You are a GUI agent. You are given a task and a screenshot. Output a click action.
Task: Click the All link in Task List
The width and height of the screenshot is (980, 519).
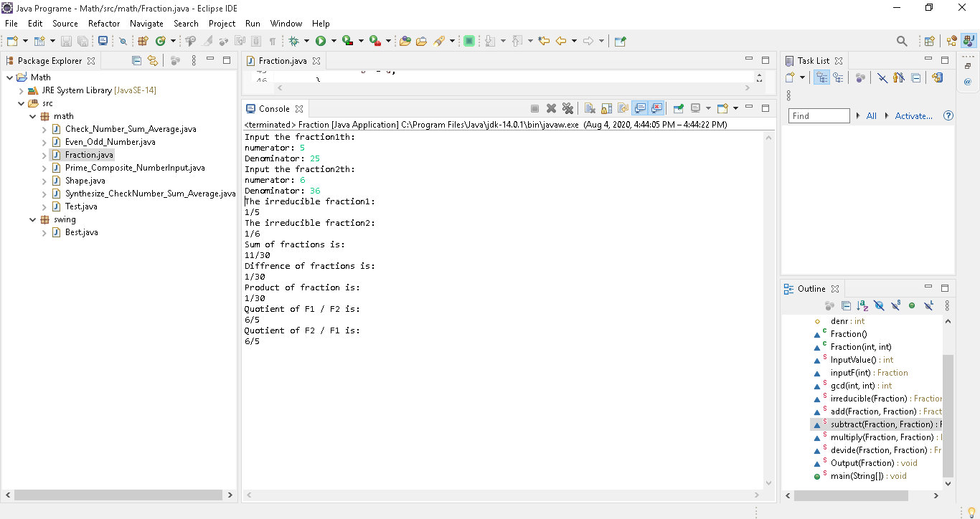pos(871,115)
